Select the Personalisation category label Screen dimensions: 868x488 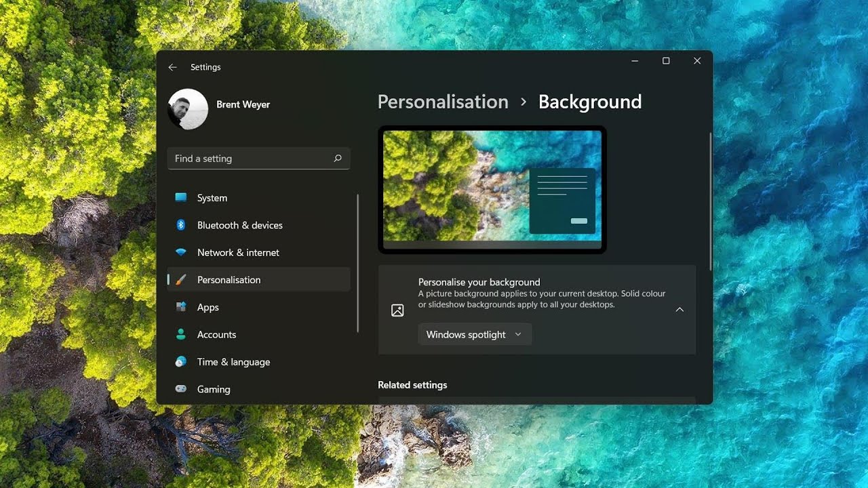point(229,280)
